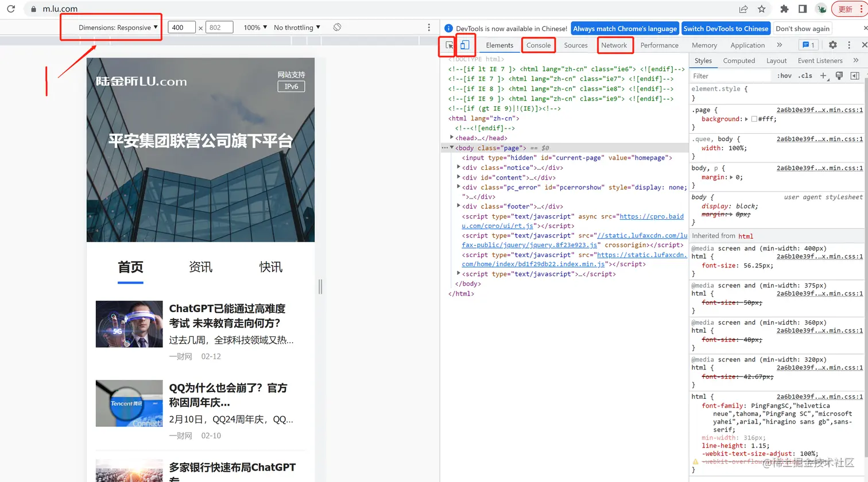Open the rendering emulation paintbrush icon in Styles
Screen dimensions: 868x482
pyautogui.click(x=839, y=75)
